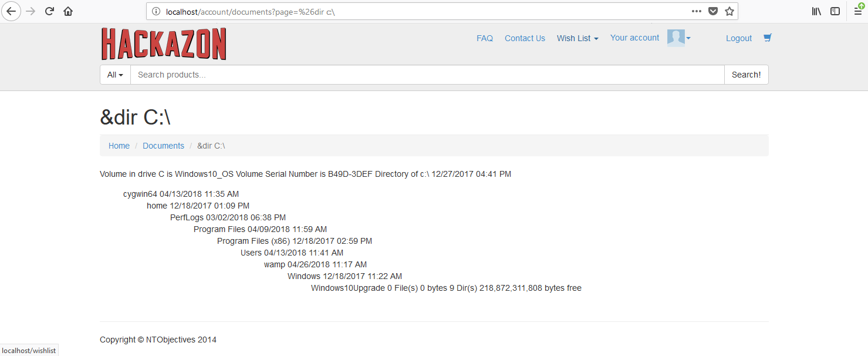Reload the page with the refresh icon

tap(50, 11)
